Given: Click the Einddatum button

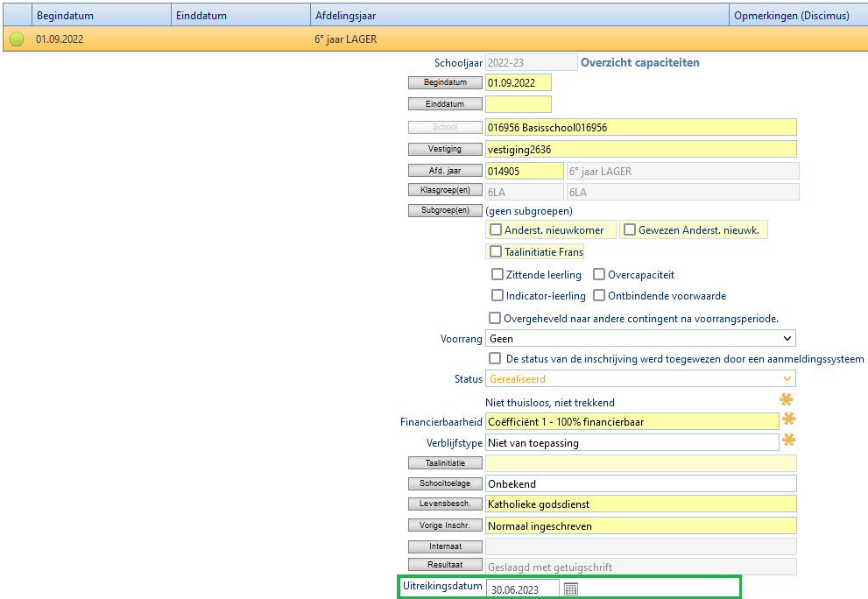Looking at the screenshot, I should (x=445, y=104).
